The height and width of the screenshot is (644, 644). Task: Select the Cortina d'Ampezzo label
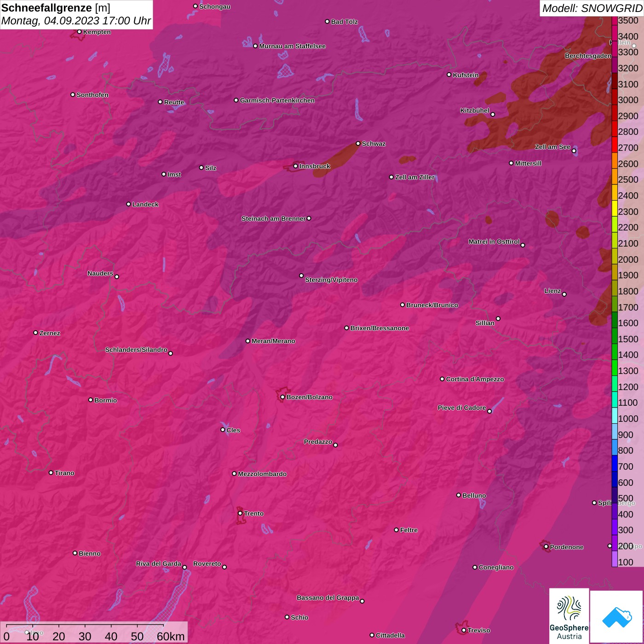coord(475,379)
